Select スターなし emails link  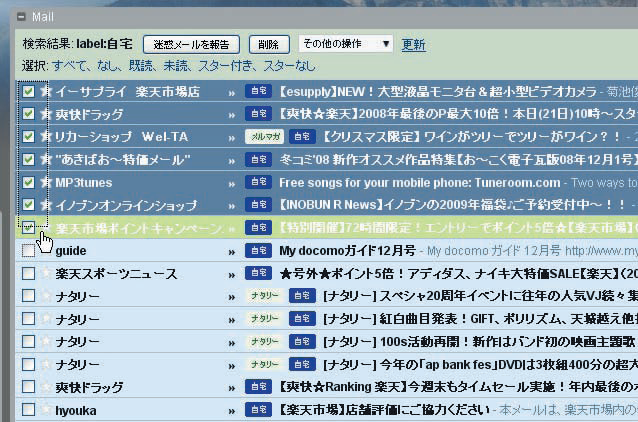click(x=289, y=66)
